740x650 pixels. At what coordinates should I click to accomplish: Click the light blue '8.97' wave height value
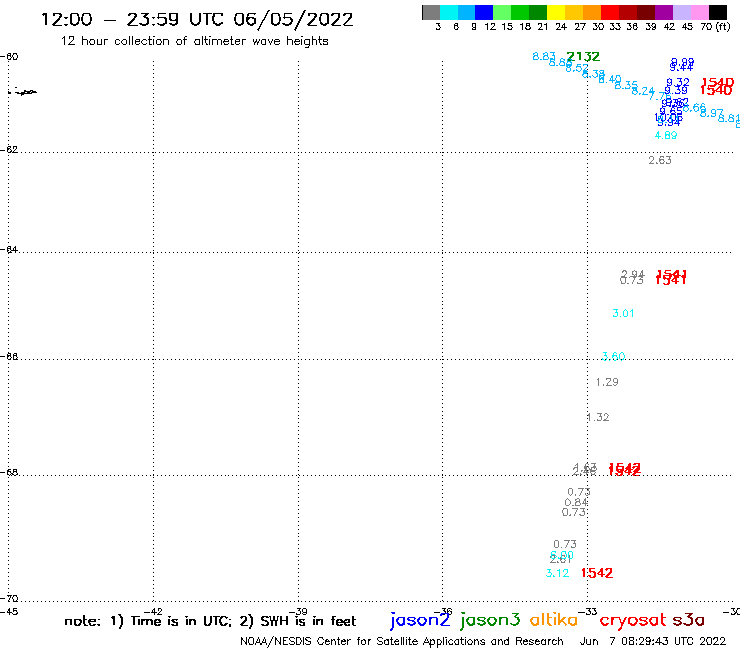712,113
